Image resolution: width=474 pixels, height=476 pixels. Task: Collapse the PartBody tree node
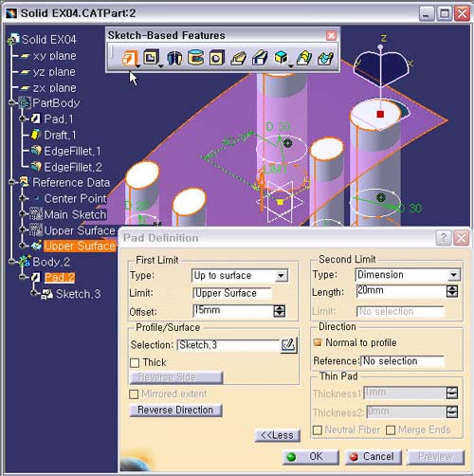tap(11, 102)
